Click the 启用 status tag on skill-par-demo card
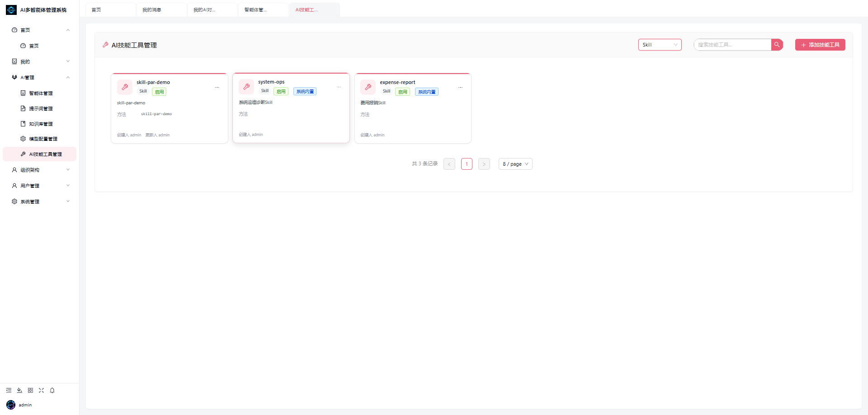Screen dimensions: 868x415 (159, 92)
